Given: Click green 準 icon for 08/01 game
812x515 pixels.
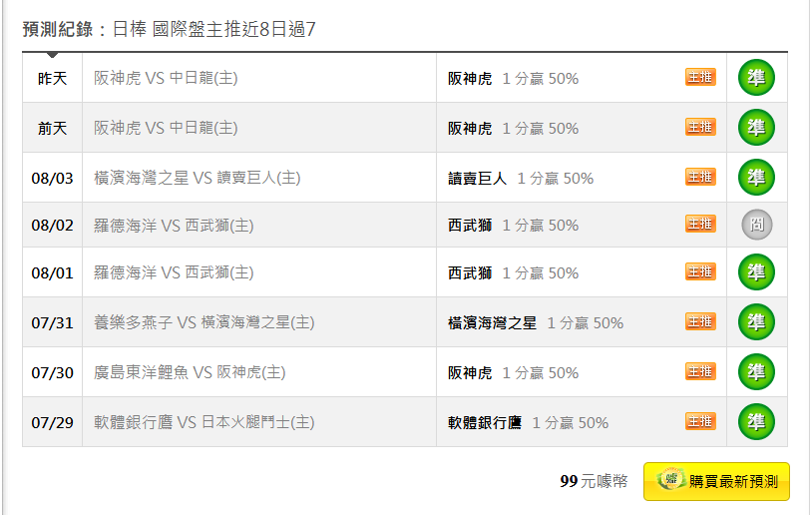Looking at the screenshot, I should click(756, 272).
